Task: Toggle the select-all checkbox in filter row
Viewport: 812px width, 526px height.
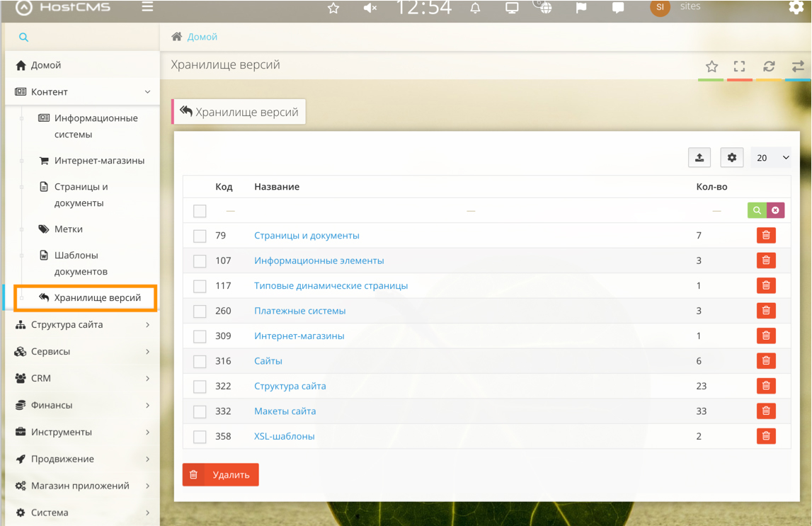Action: click(200, 211)
